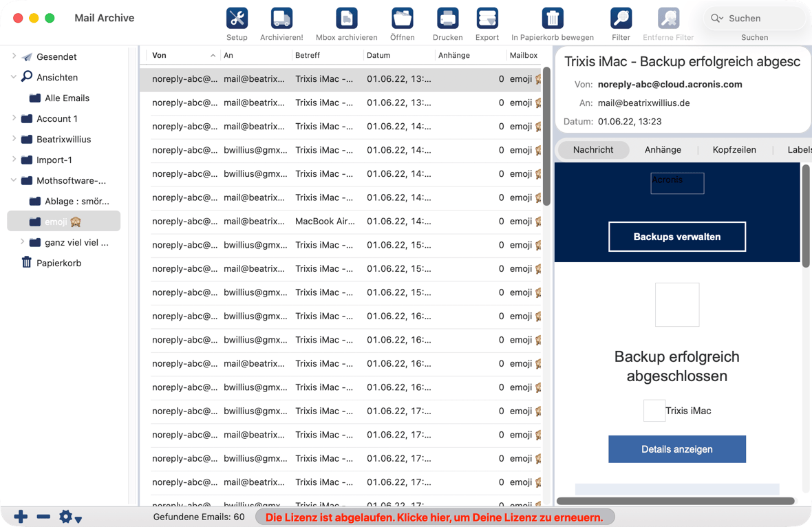Click the Öffnen folder icon

pyautogui.click(x=402, y=19)
